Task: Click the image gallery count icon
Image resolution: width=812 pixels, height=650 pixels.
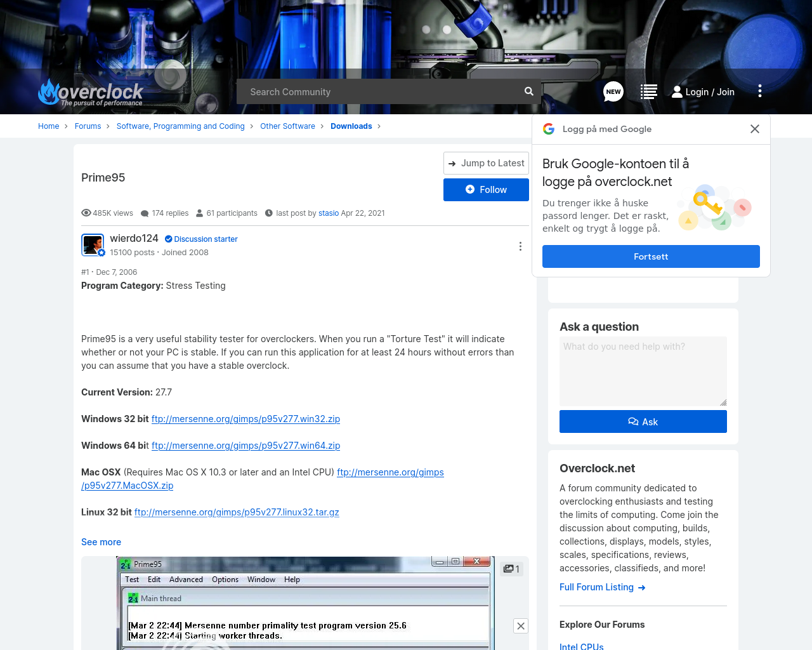Action: [x=511, y=569]
